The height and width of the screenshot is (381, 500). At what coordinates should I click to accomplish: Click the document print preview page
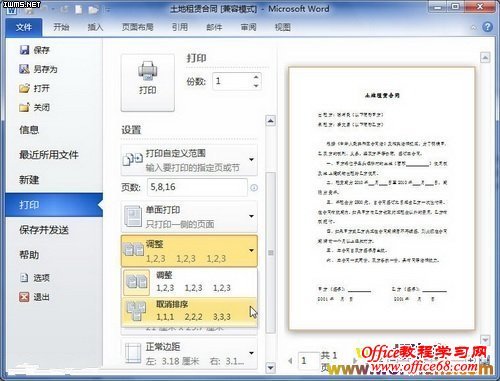(382, 198)
